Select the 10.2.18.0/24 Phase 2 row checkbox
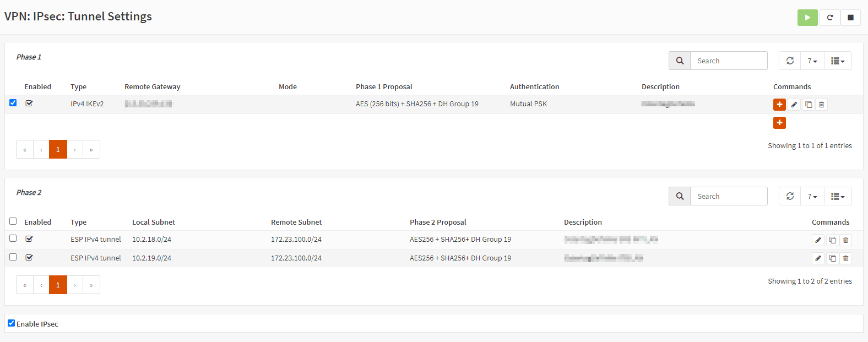 pos(13,238)
